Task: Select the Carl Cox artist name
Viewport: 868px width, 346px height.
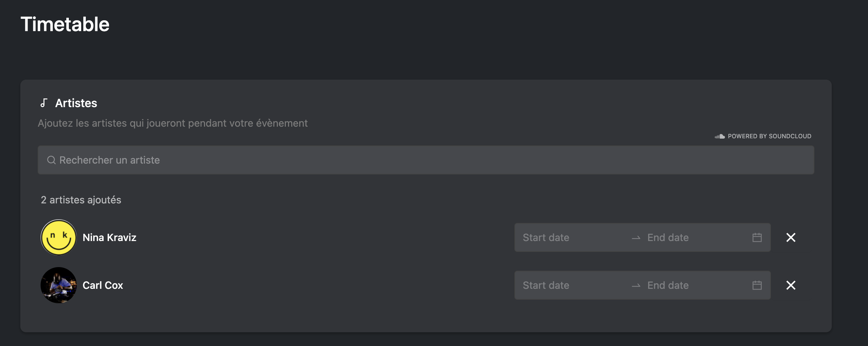Action: point(103,285)
